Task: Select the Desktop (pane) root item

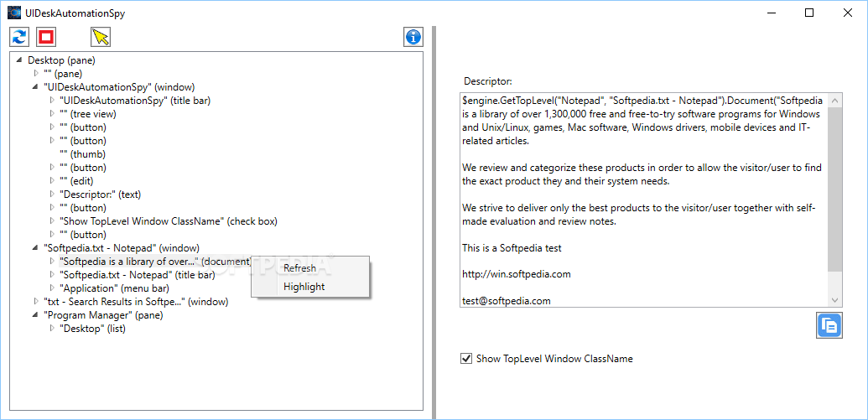Action: (61, 60)
